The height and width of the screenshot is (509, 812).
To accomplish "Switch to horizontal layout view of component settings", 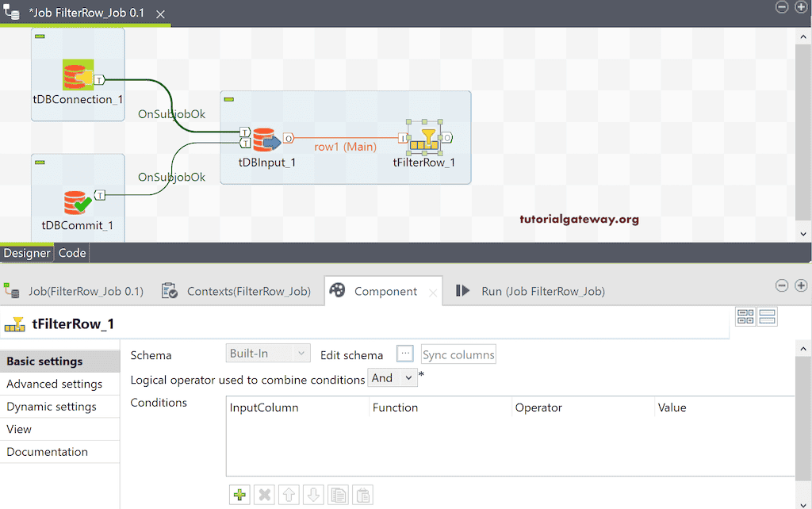I will click(766, 316).
